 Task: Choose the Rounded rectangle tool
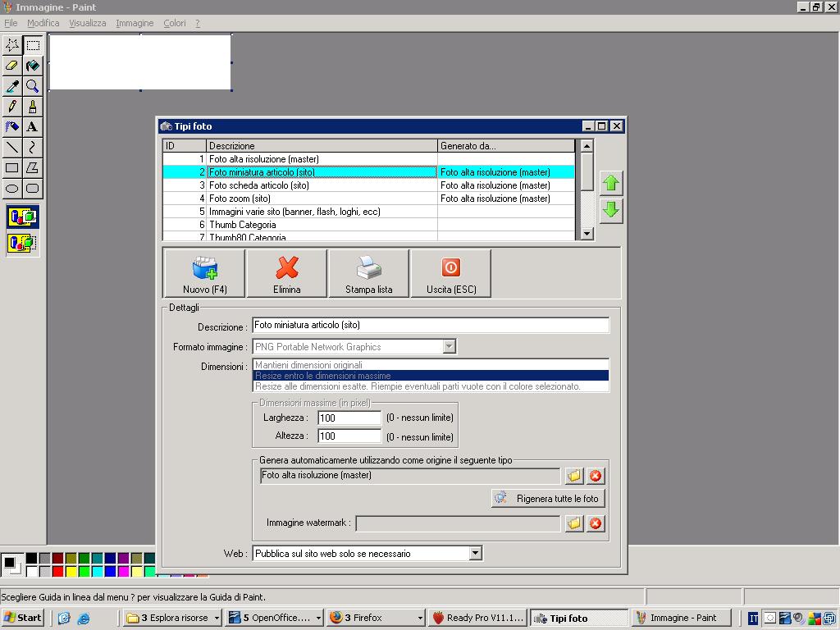(x=33, y=188)
